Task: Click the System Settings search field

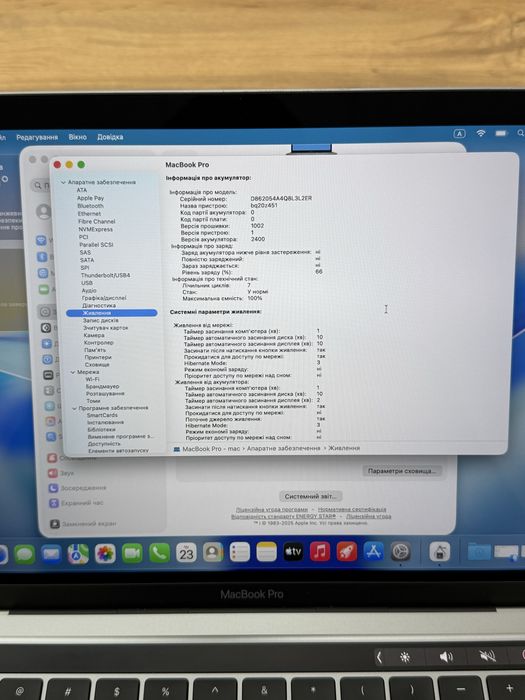Action: 41,185
